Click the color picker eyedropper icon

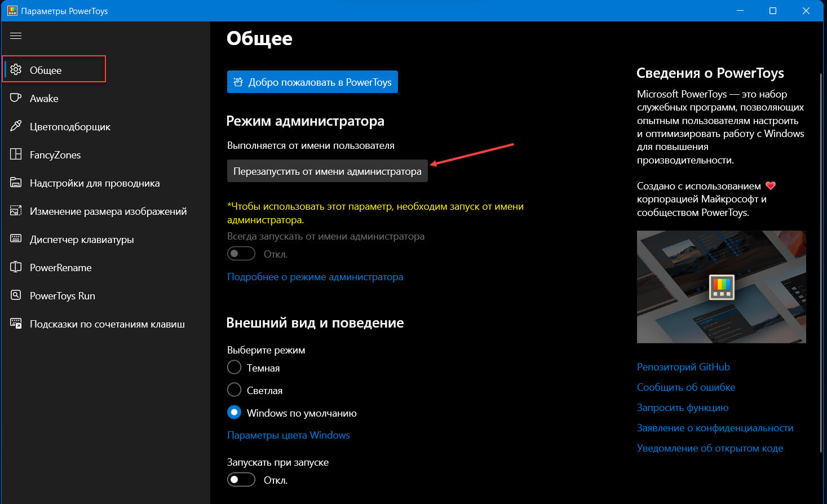coord(16,126)
